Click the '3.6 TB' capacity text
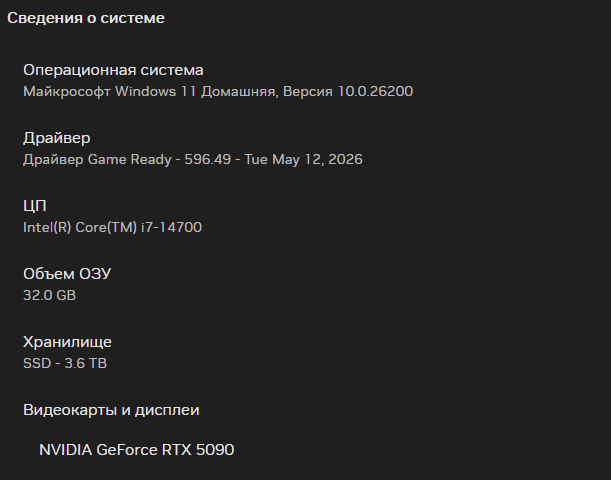Screen dimensions: 611x480 coord(85,363)
